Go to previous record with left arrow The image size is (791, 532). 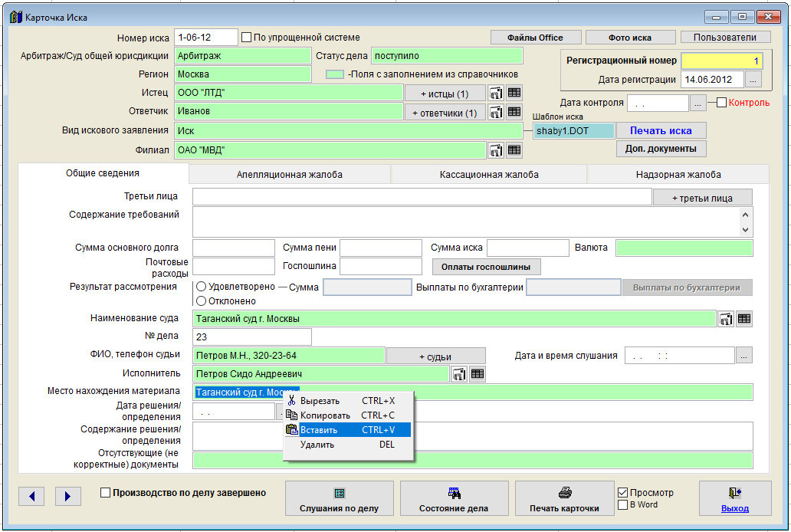click(31, 496)
